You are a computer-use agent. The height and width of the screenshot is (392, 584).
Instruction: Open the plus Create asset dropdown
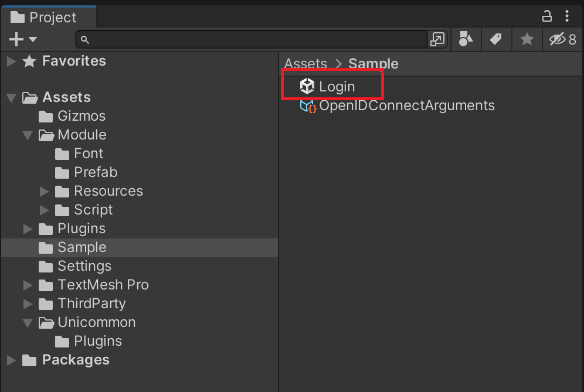(x=23, y=39)
